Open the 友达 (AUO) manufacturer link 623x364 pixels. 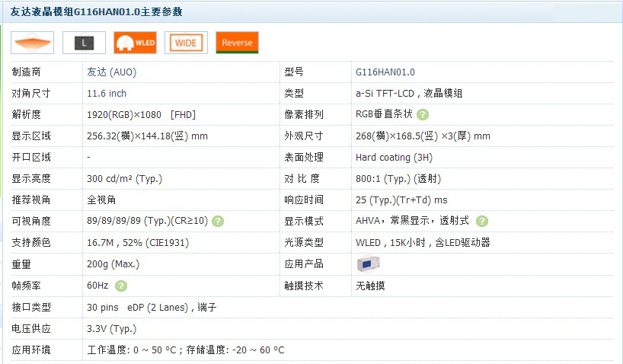tap(112, 72)
